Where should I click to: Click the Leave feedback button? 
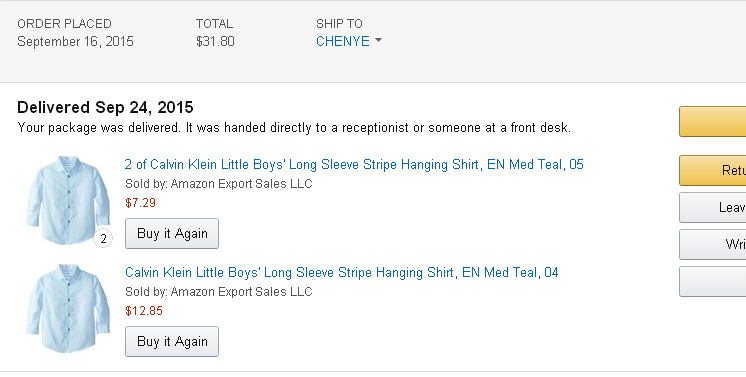pos(712,208)
